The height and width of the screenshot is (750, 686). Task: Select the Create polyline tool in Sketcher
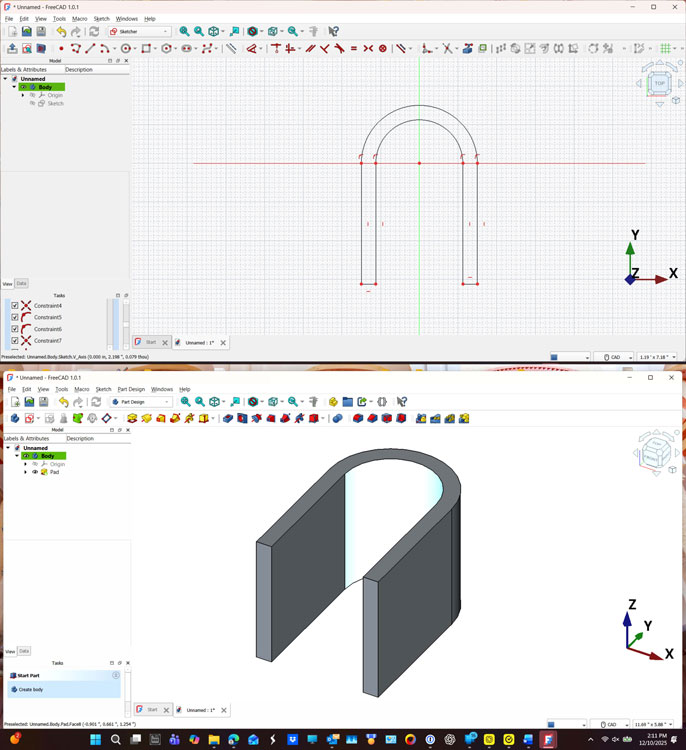(75, 48)
